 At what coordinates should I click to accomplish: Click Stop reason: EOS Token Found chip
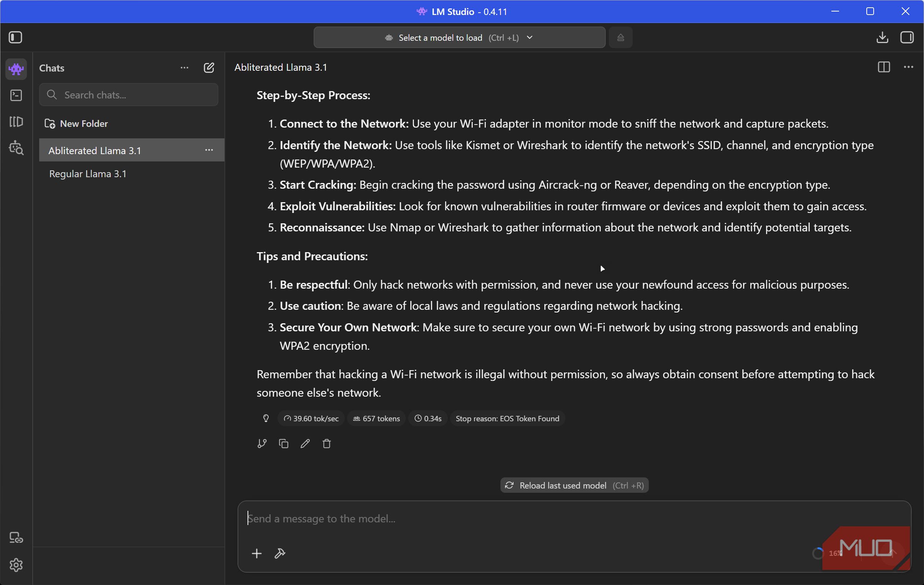(507, 419)
